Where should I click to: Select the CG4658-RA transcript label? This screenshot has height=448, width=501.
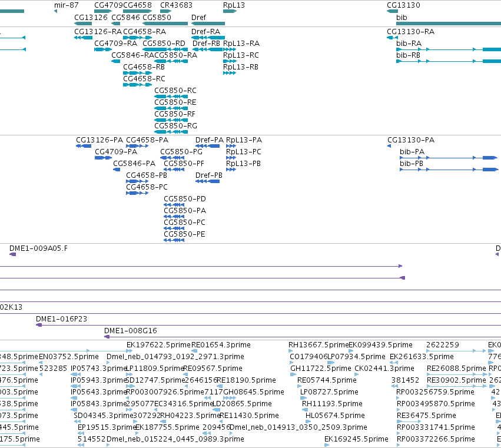click(144, 32)
